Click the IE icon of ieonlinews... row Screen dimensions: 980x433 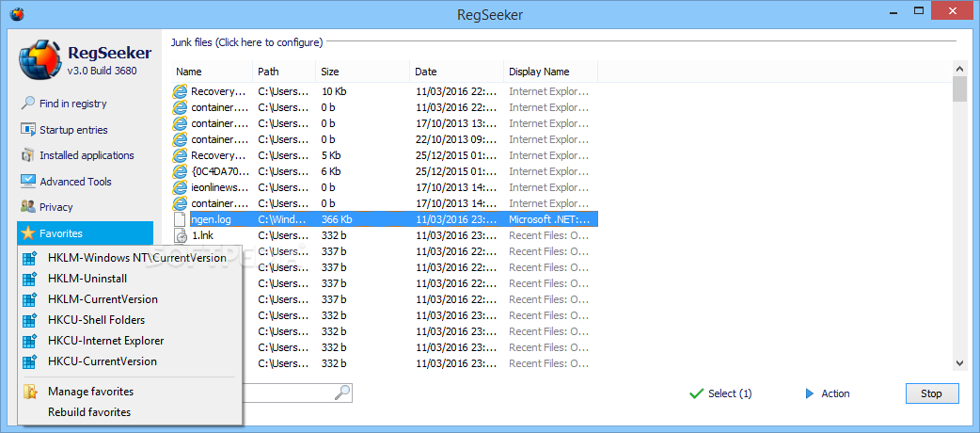(x=180, y=187)
